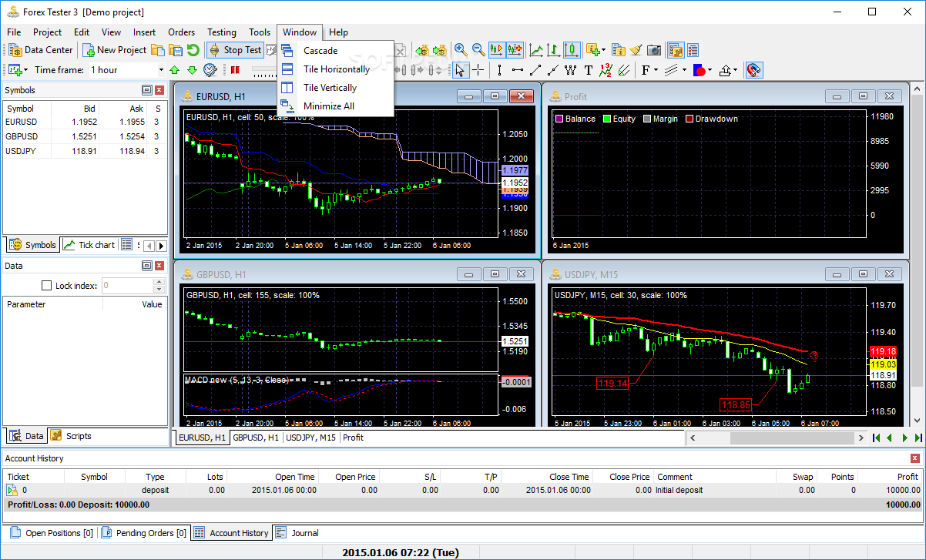The height and width of the screenshot is (560, 926).
Task: Select the ray line tool
Action: [x=552, y=70]
